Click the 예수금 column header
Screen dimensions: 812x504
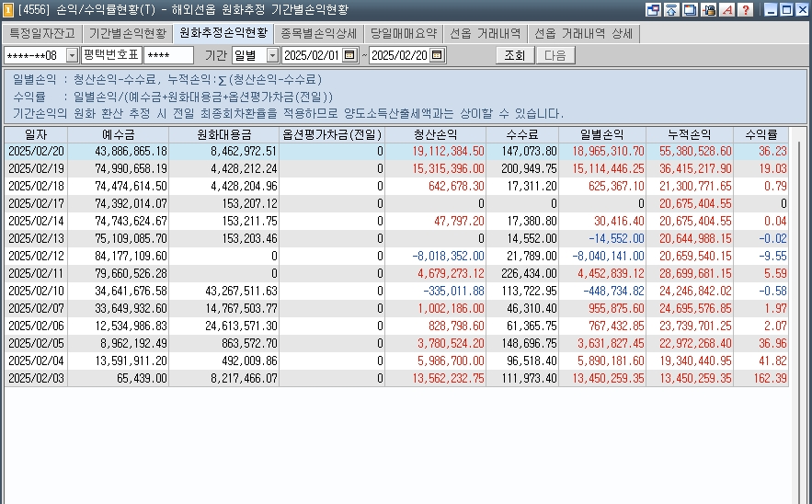[118, 134]
